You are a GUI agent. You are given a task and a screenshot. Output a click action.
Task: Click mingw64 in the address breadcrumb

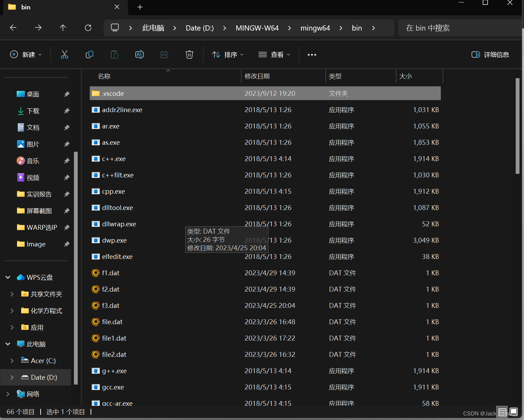coord(315,28)
